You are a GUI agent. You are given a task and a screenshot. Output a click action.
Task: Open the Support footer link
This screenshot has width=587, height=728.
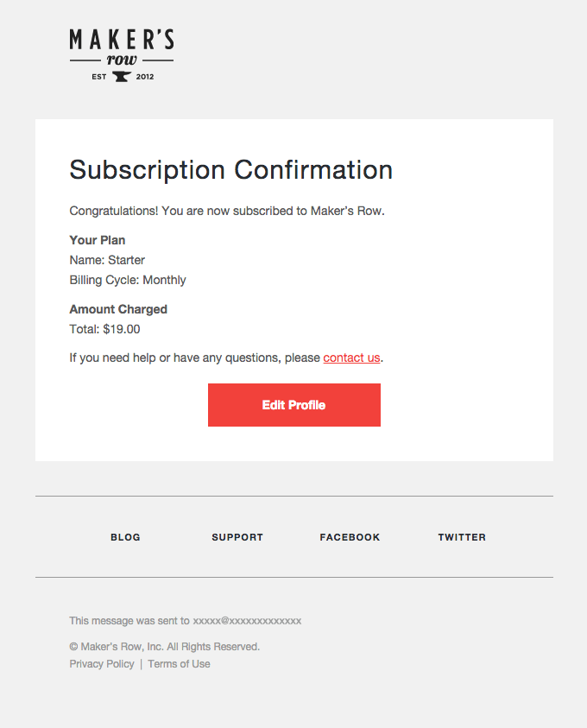tap(237, 537)
